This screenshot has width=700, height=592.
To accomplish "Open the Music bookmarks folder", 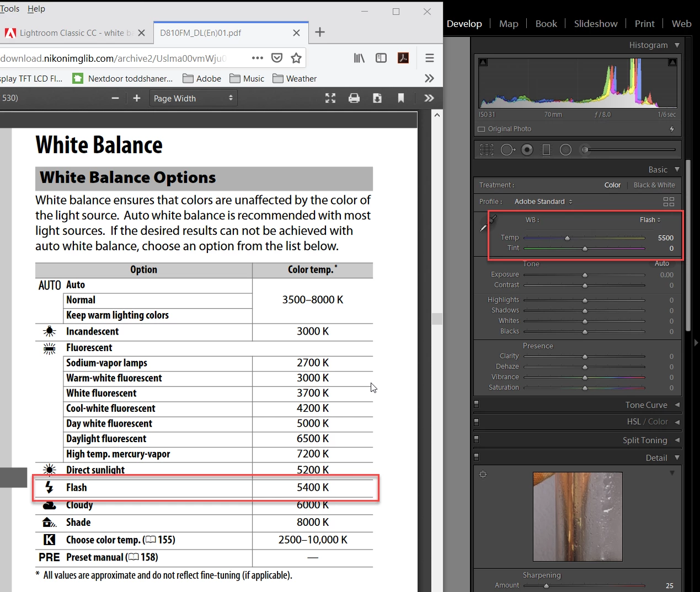I will pos(247,78).
